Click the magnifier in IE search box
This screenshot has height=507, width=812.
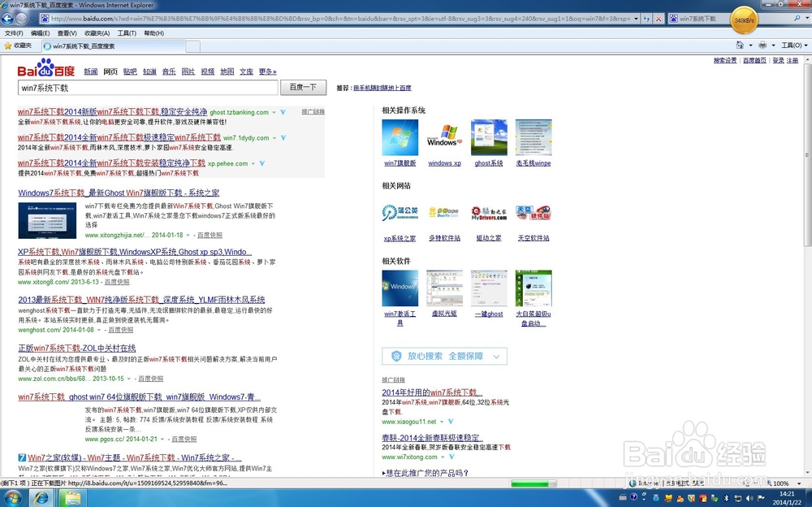coord(797,18)
